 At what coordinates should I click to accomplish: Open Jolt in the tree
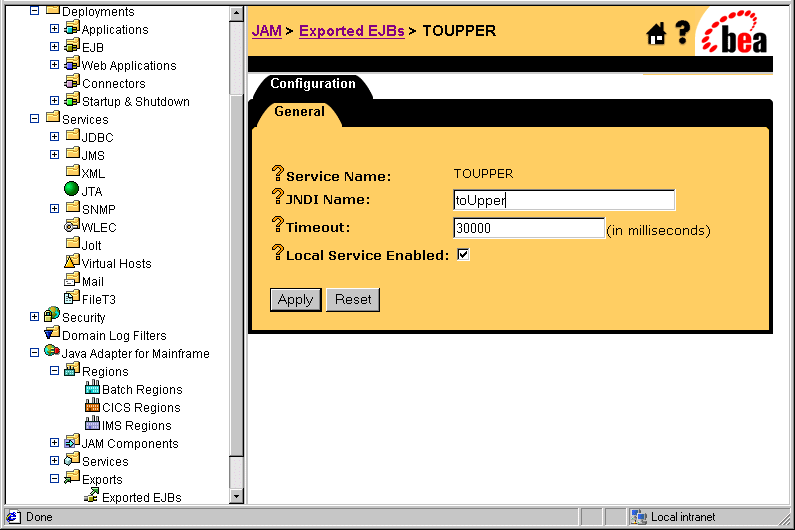click(92, 245)
